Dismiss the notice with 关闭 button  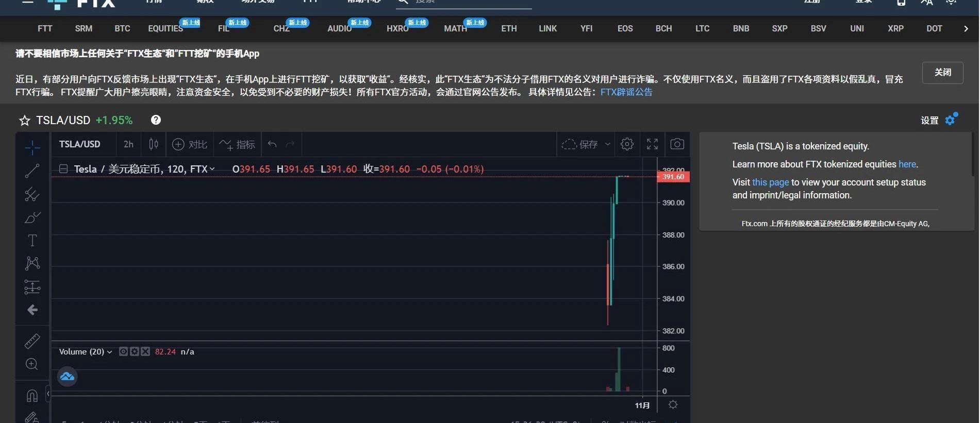[x=942, y=73]
